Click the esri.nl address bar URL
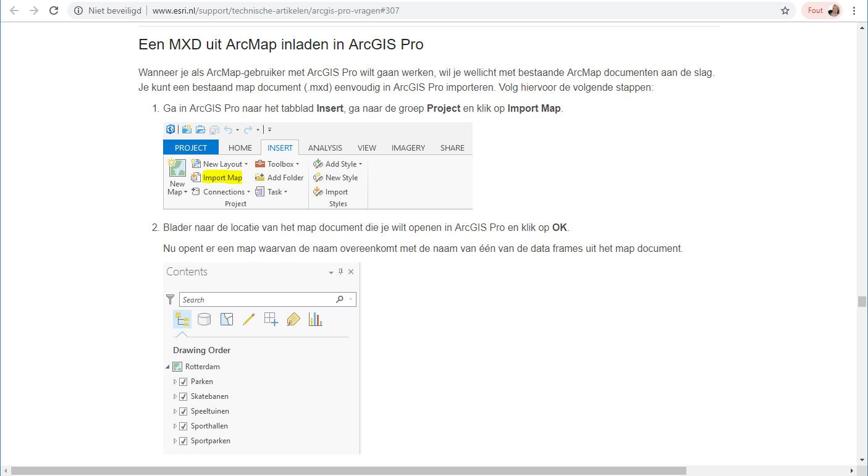The width and height of the screenshot is (868, 476). 276,10
